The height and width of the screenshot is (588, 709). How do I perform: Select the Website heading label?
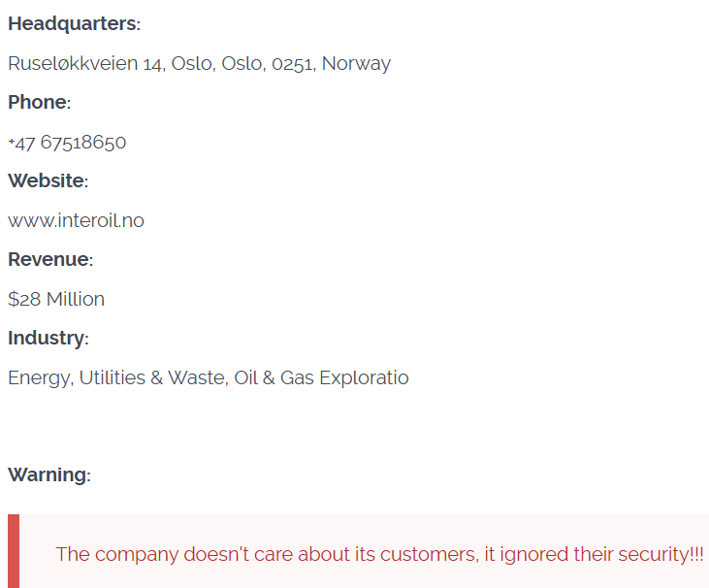[x=48, y=180]
